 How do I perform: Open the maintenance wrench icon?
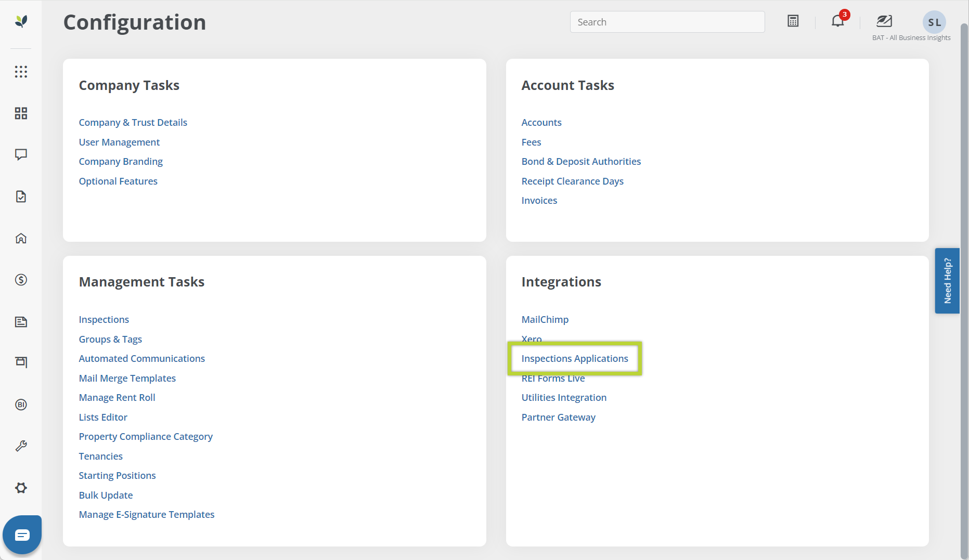click(21, 446)
